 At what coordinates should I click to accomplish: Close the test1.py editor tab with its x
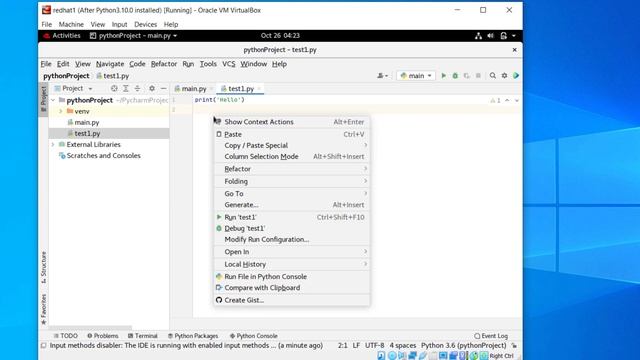[x=259, y=89]
